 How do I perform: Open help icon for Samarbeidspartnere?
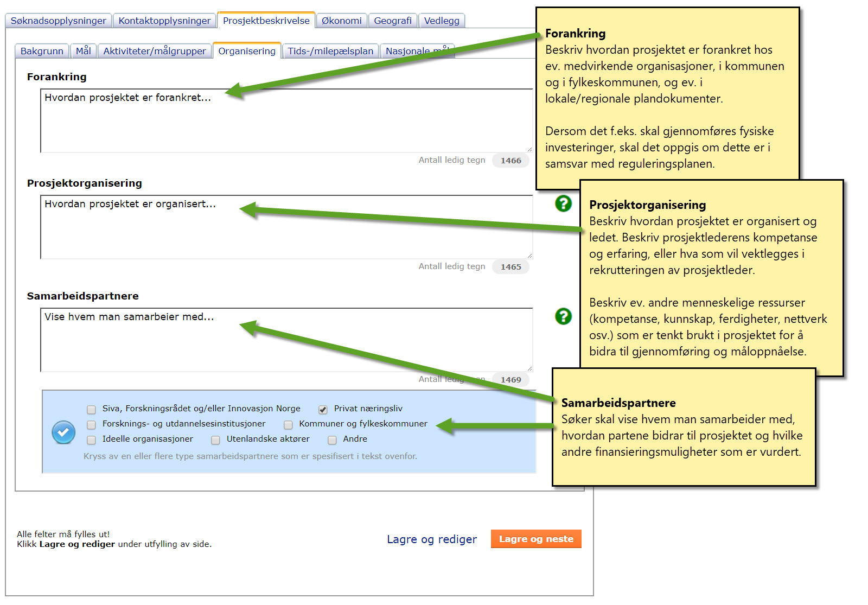[x=563, y=316]
